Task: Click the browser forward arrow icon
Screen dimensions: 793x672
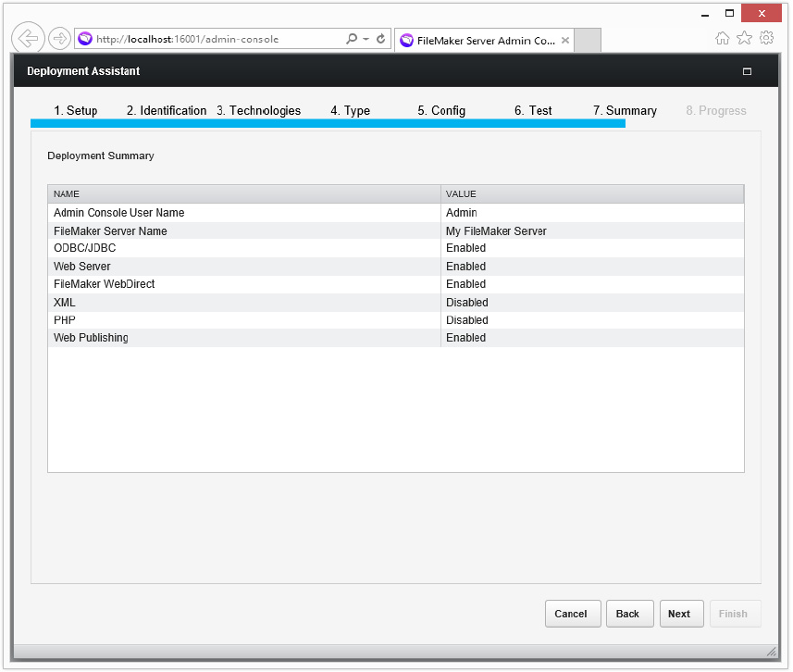Action: 59,39
